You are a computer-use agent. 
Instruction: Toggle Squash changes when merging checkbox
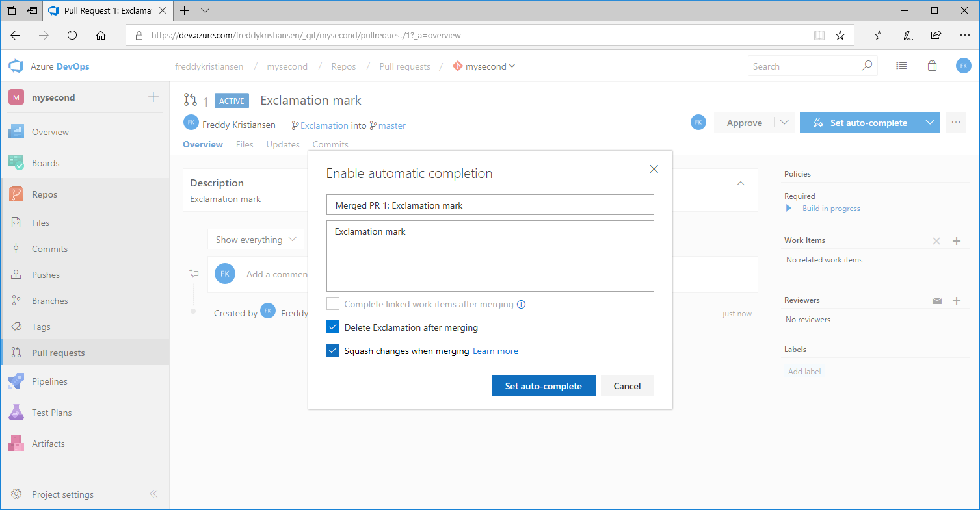pyautogui.click(x=333, y=351)
